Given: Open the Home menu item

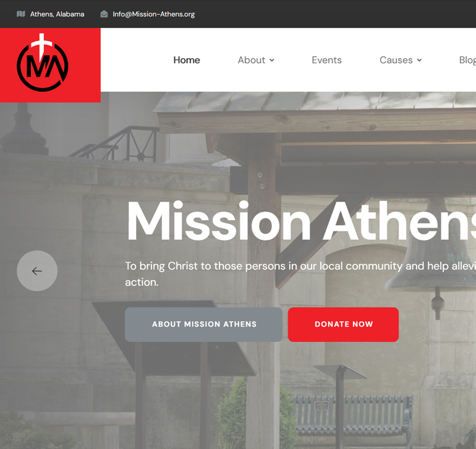Looking at the screenshot, I should tap(187, 60).
